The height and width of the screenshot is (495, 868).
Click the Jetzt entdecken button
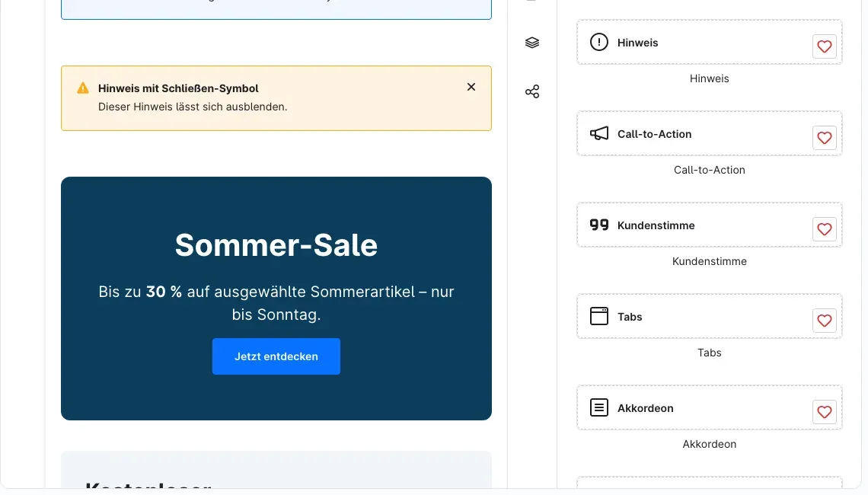point(276,356)
